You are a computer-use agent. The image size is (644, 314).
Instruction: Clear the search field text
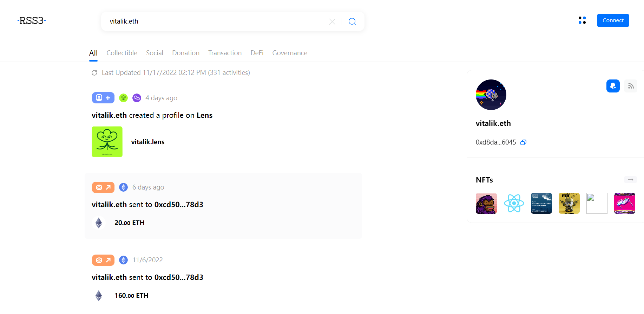coord(332,21)
